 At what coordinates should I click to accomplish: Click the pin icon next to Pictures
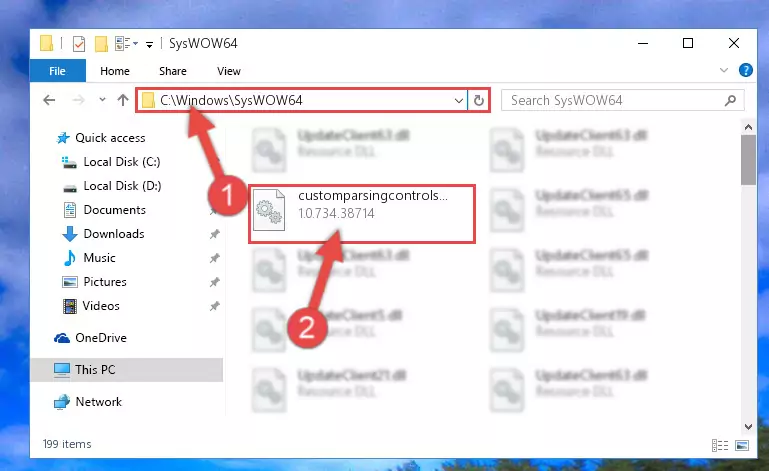point(214,282)
